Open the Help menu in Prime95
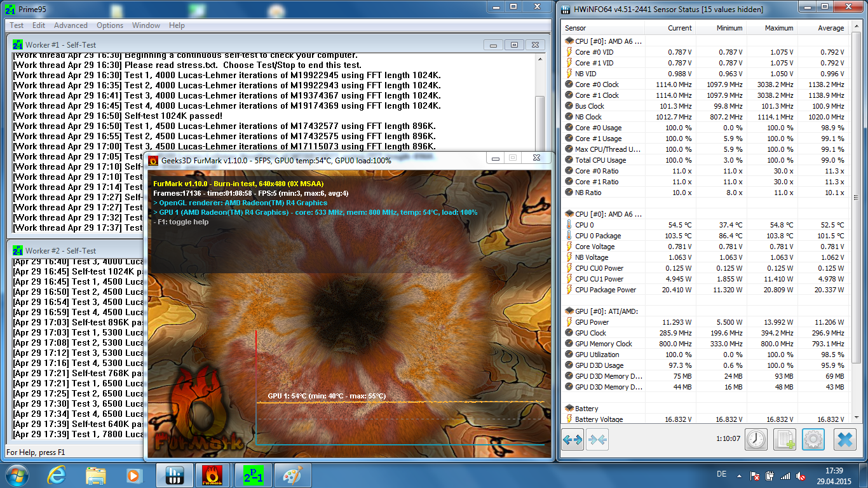 (x=177, y=25)
